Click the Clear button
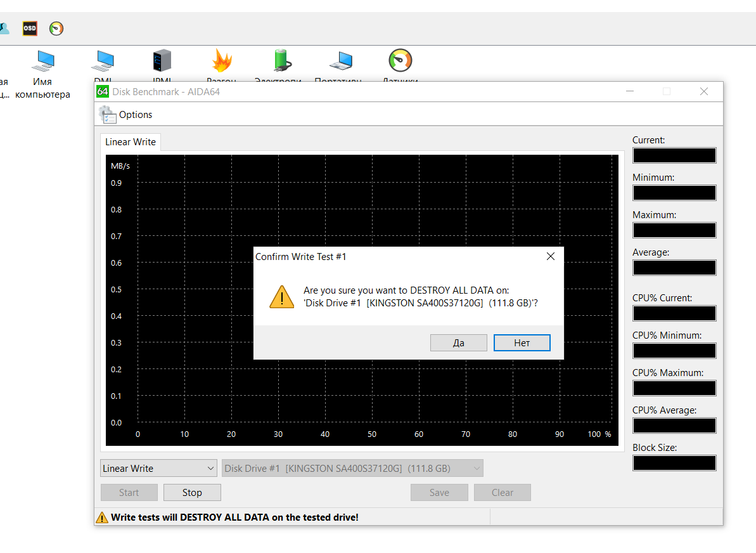This screenshot has height=553, width=756. point(503,493)
